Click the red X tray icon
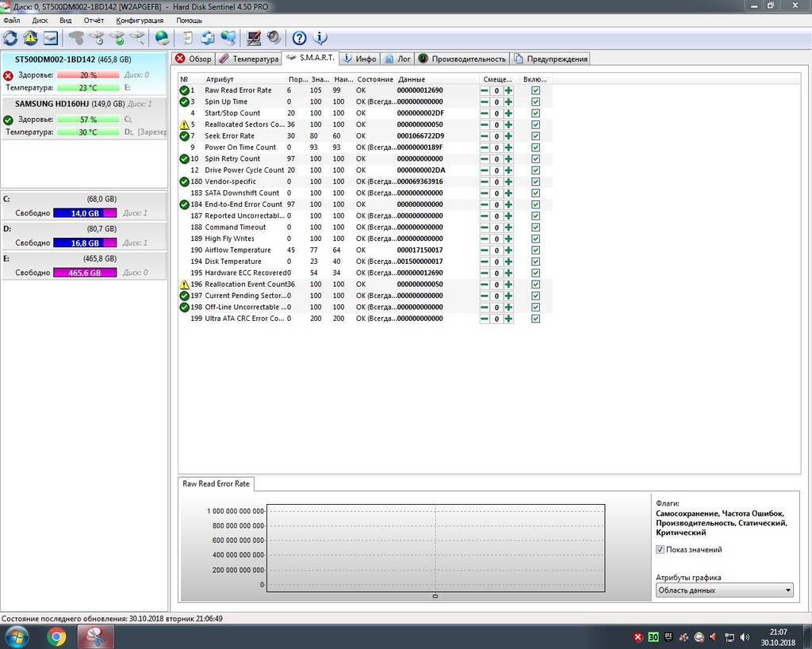812x649 pixels. click(x=638, y=636)
